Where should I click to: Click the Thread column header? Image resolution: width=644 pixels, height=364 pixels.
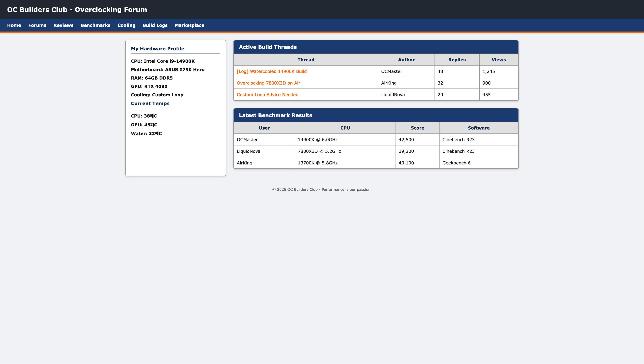coord(306,60)
